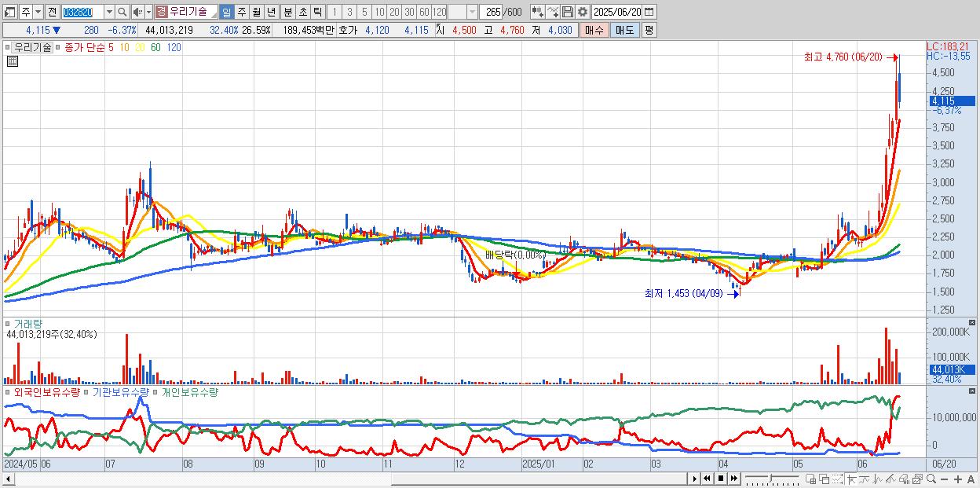Viewport: 980px width, 488px height.
Task: Choose the 3 interval button
Action: (349, 12)
